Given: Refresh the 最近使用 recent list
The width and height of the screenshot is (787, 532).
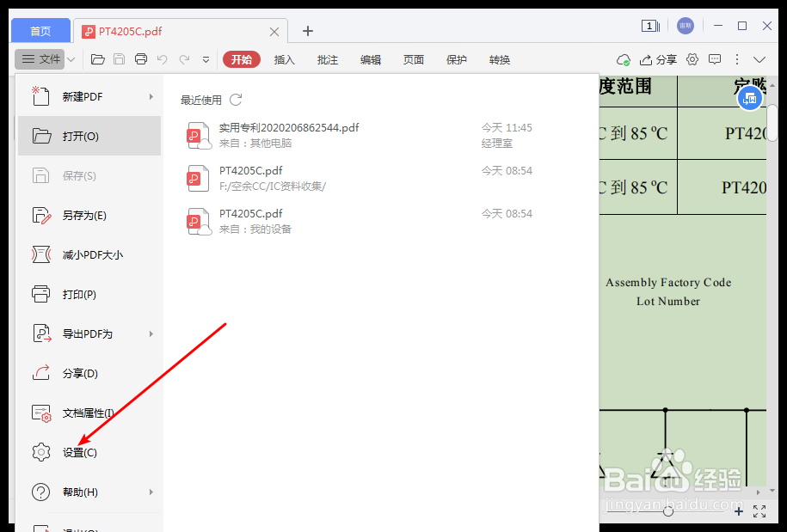Looking at the screenshot, I should click(x=236, y=100).
